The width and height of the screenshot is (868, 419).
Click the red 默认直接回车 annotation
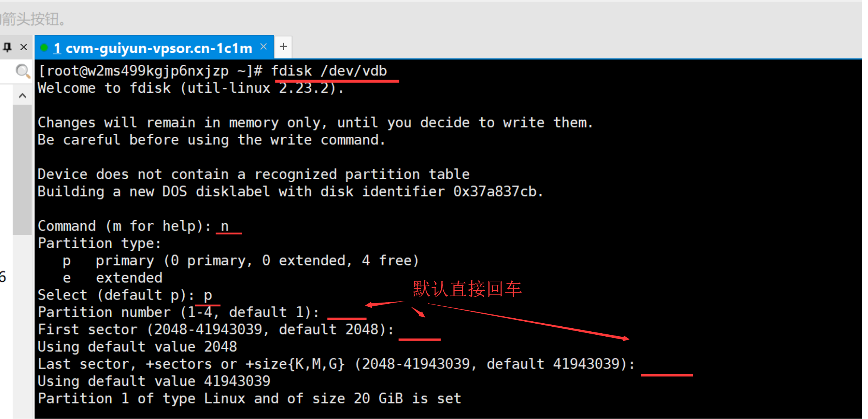(x=467, y=289)
